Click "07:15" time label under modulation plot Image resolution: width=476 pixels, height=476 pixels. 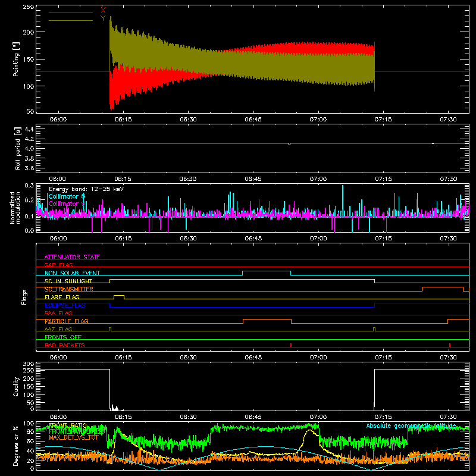(383, 239)
